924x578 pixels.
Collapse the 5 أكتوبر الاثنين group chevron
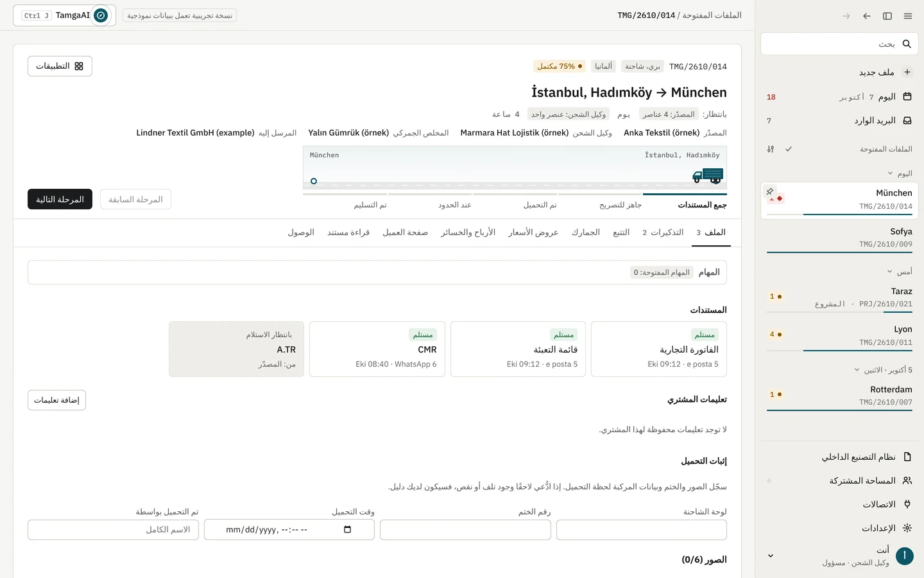coord(857,370)
